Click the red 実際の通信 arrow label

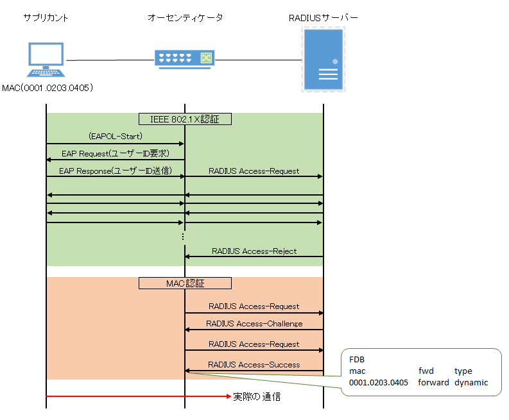pyautogui.click(x=257, y=397)
